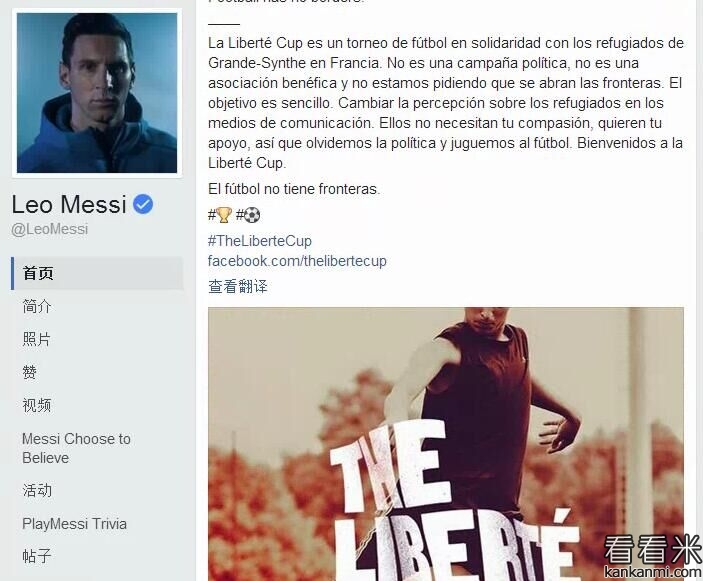Click the trophy emoji hashtag
This screenshot has width=703, height=581.
(220, 215)
